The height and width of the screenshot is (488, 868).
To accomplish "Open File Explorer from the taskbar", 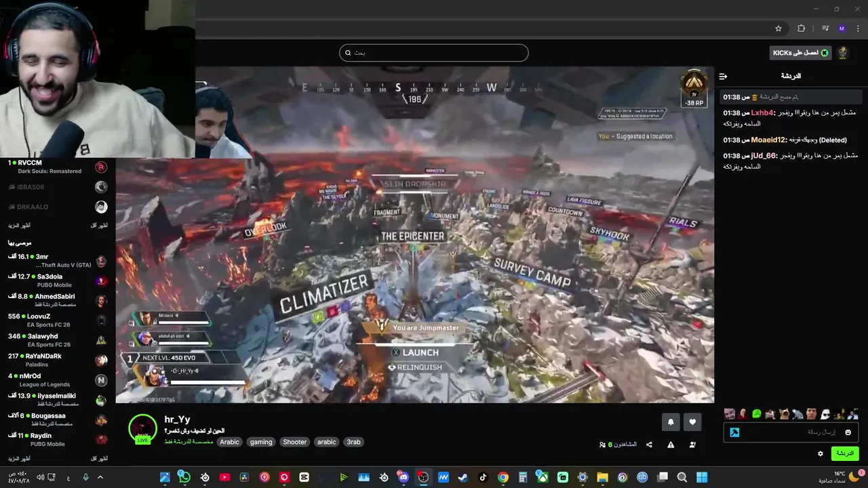I will point(602,477).
